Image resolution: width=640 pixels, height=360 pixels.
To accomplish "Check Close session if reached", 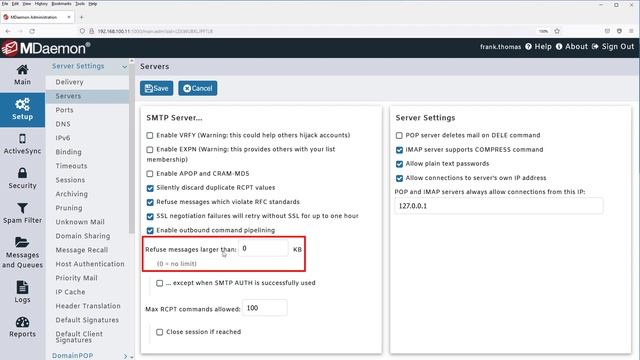I will click(160, 332).
